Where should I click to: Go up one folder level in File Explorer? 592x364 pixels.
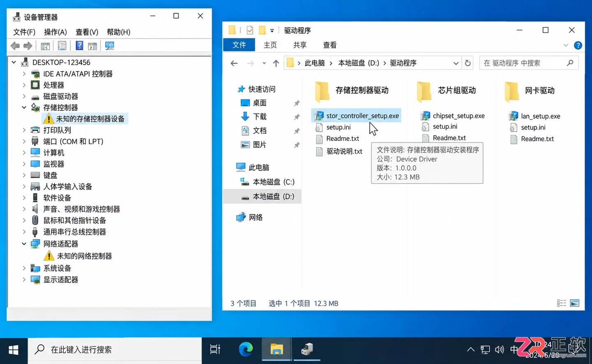(x=276, y=63)
